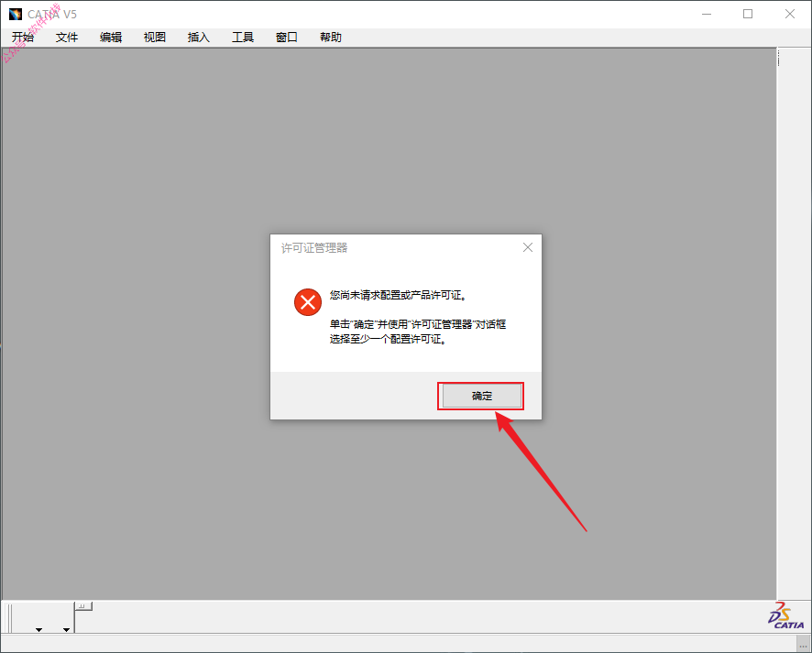812x653 pixels.
Task: Expand the first bottom toolbar dropdown arrow
Action: pyautogui.click(x=38, y=630)
